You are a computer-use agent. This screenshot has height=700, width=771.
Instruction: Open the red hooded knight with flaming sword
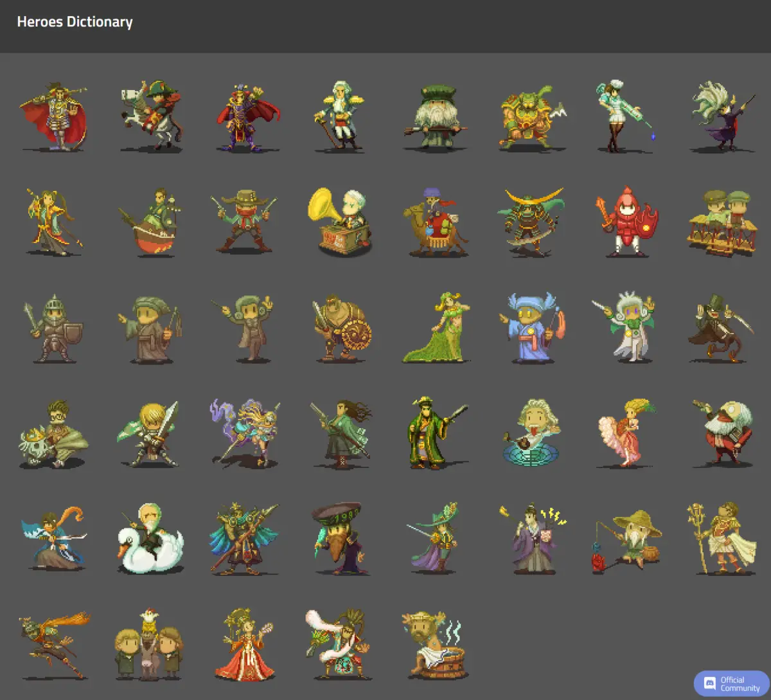[x=627, y=220]
